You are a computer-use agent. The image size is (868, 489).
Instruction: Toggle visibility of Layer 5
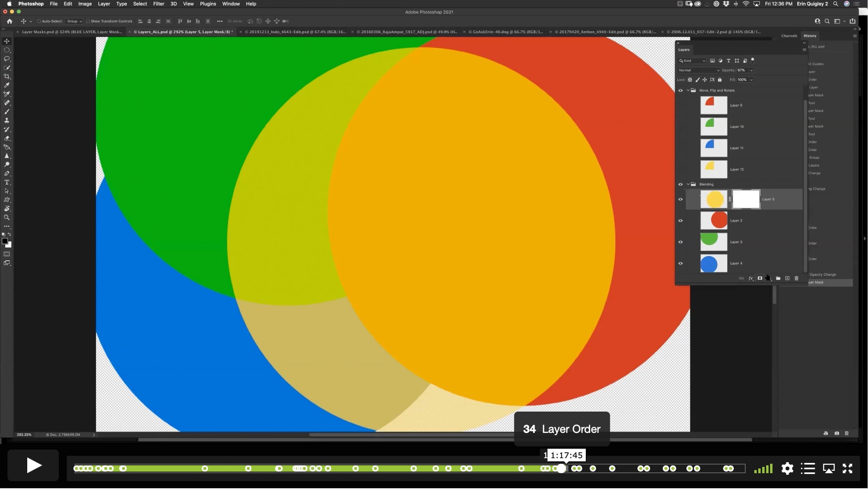coord(681,199)
